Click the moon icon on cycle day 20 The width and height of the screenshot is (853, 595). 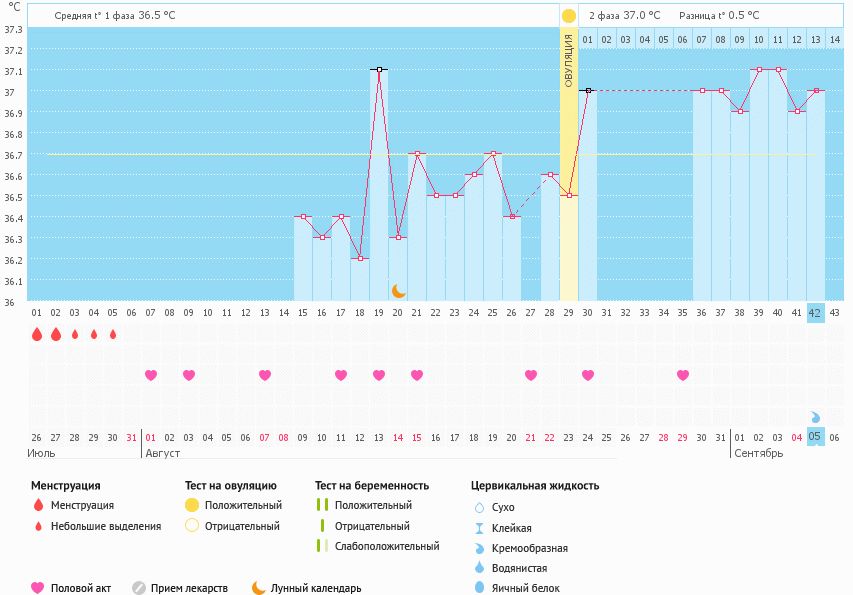(x=398, y=290)
